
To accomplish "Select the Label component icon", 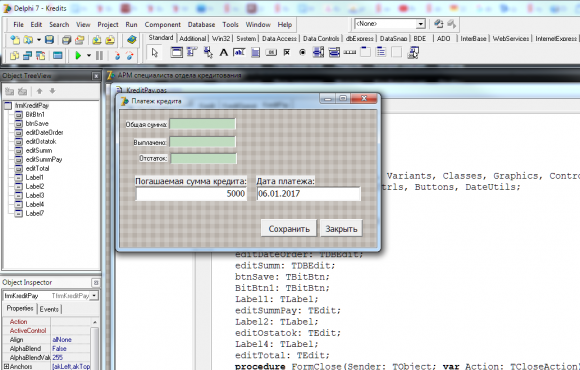I will (x=223, y=53).
